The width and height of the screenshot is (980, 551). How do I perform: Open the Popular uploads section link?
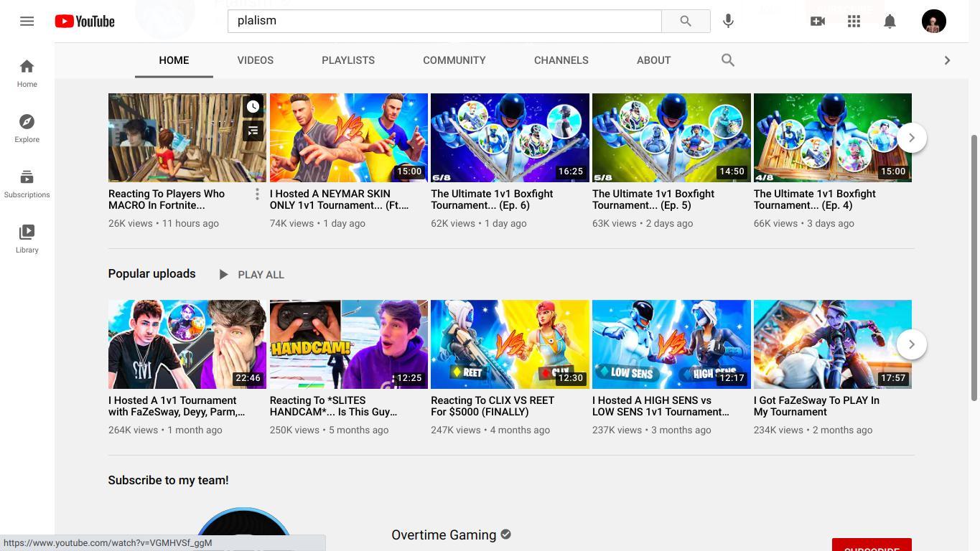tap(152, 274)
